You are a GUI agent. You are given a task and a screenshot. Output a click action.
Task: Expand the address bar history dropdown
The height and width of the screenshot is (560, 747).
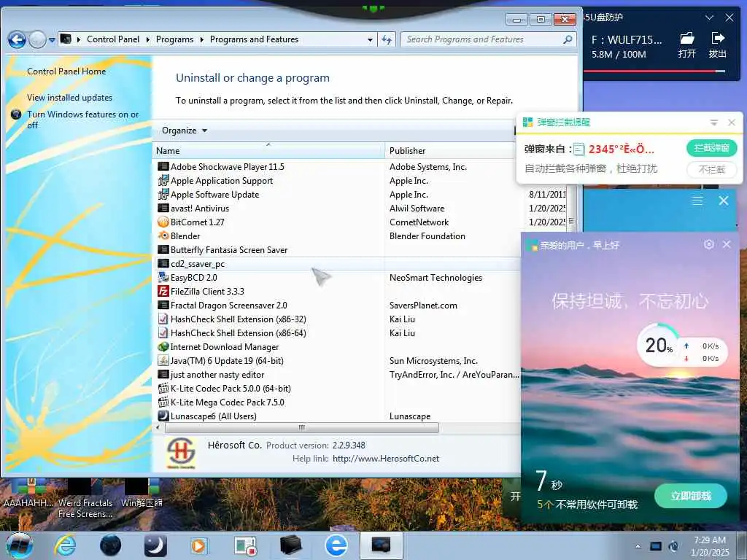tap(370, 40)
